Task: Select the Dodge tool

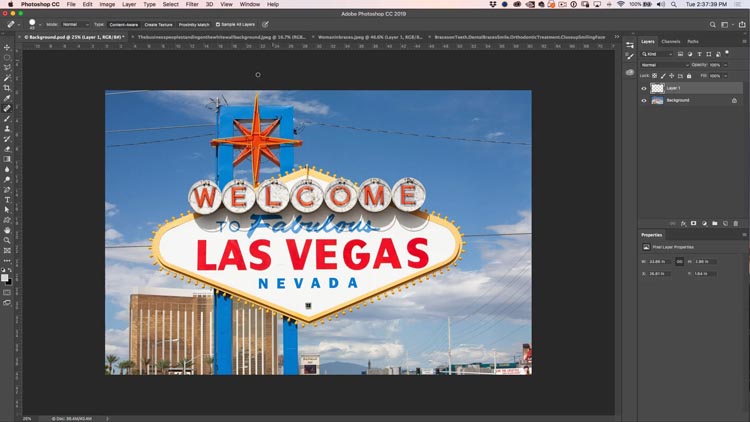Action: click(7, 179)
